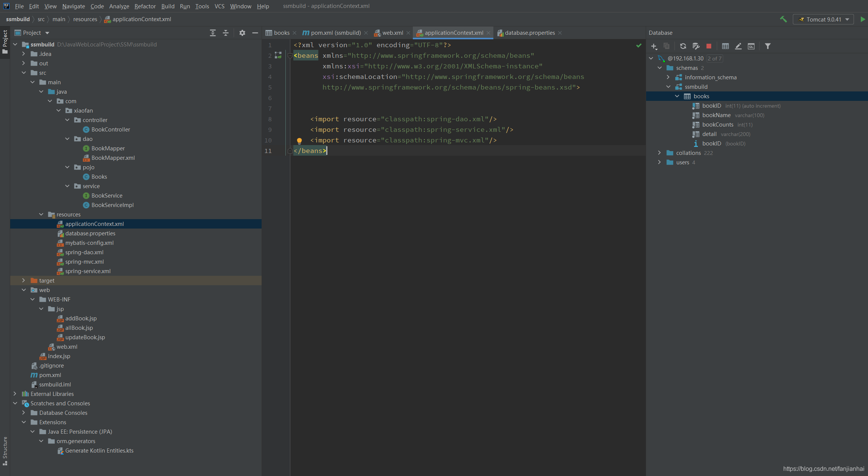Open spring-dao.xml in the project tree

84,252
